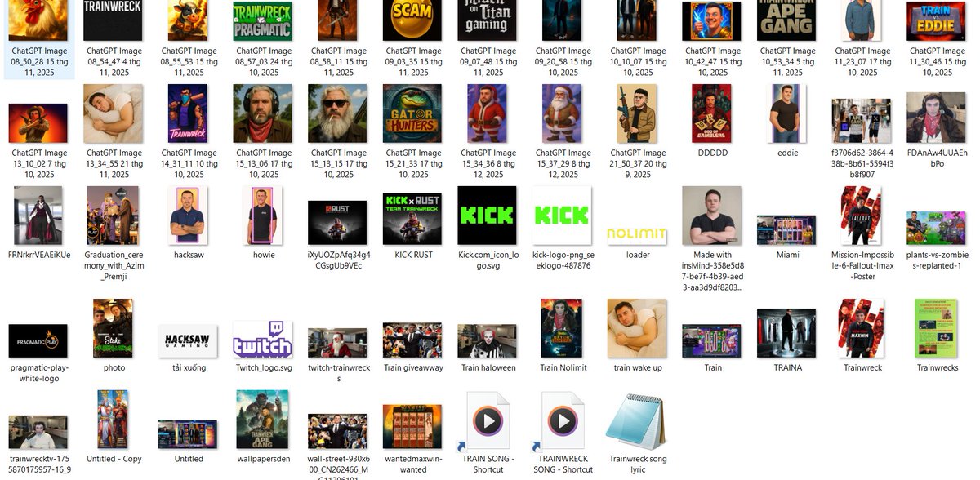Select the wantedmaxwin-wanted image
The image size is (980, 480).
(413, 427)
